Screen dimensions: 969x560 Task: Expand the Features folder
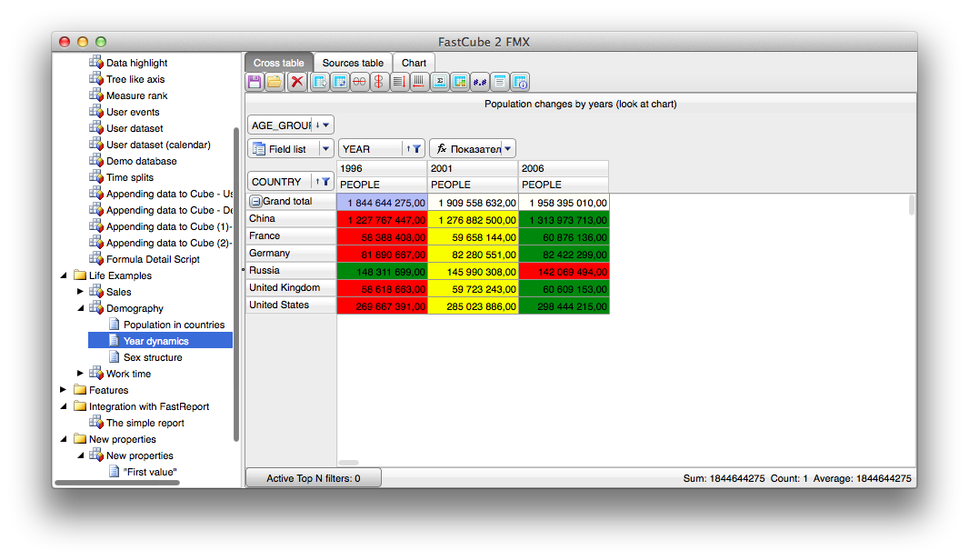63,390
